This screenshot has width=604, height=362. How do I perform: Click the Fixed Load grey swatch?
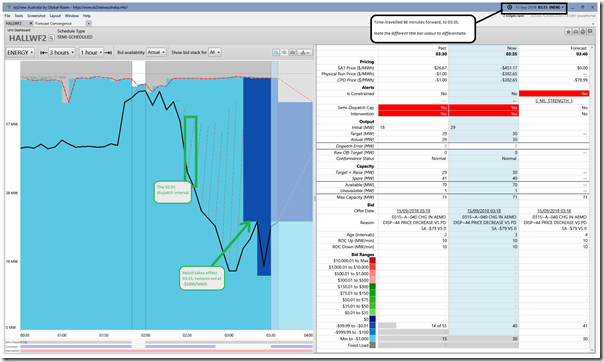tap(372, 345)
